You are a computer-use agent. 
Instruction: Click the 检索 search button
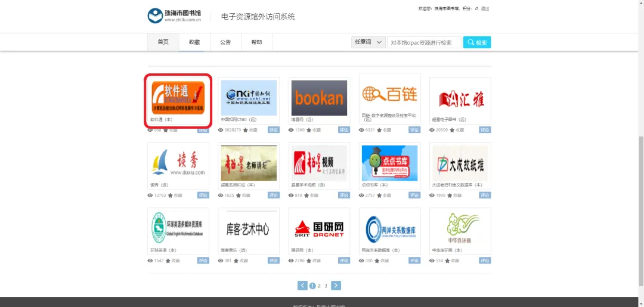pyautogui.click(x=477, y=42)
